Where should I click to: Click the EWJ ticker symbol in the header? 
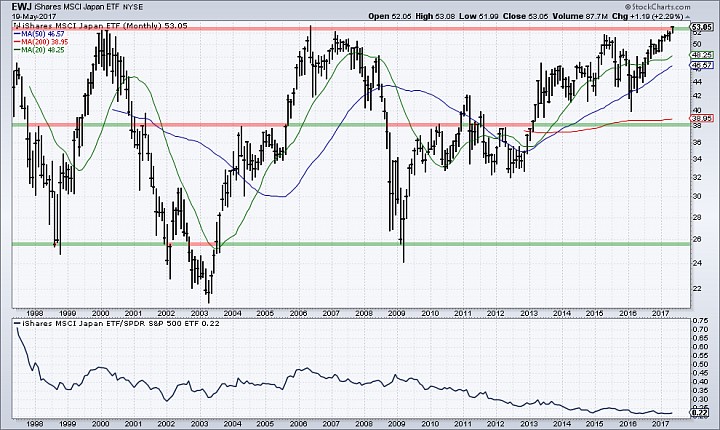21,7
